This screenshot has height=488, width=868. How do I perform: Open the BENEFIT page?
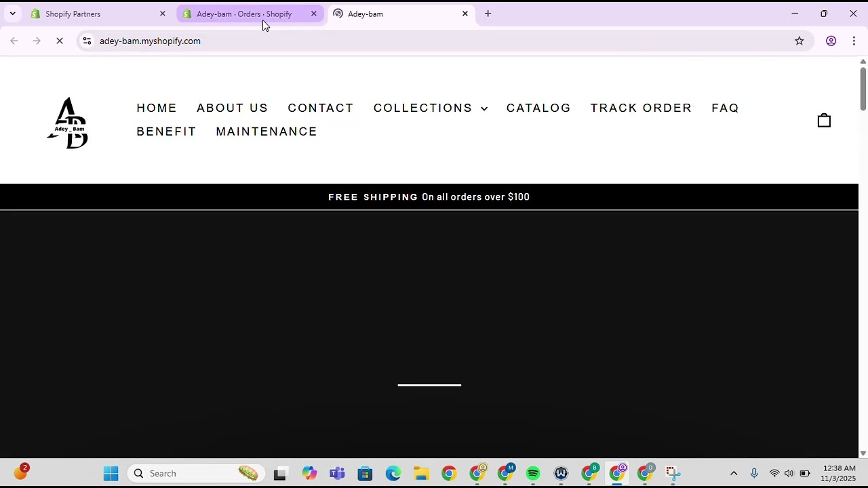coord(166,131)
